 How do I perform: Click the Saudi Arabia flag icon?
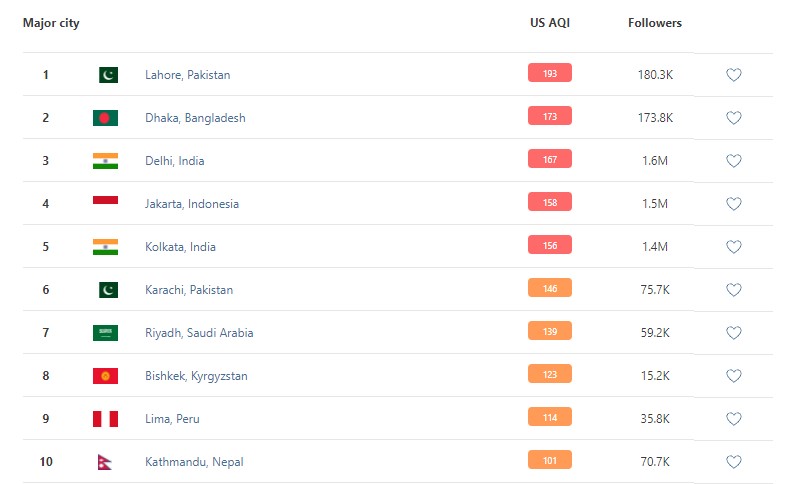point(105,333)
